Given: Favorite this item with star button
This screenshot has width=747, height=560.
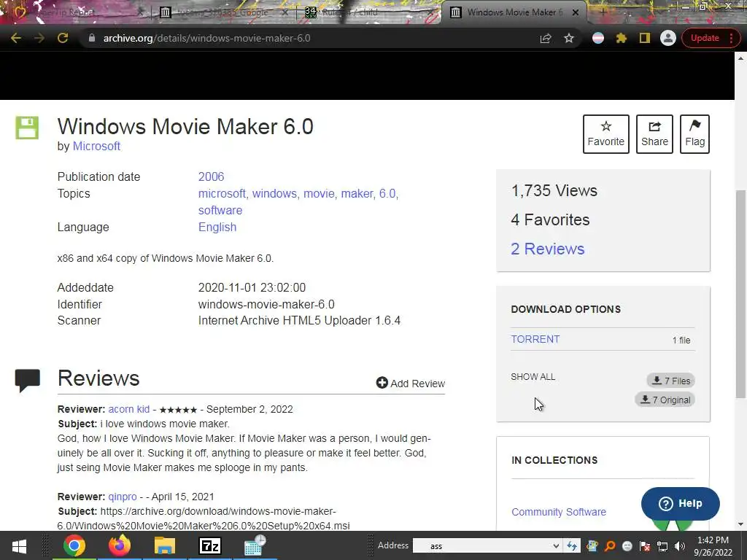Looking at the screenshot, I should tap(606, 134).
